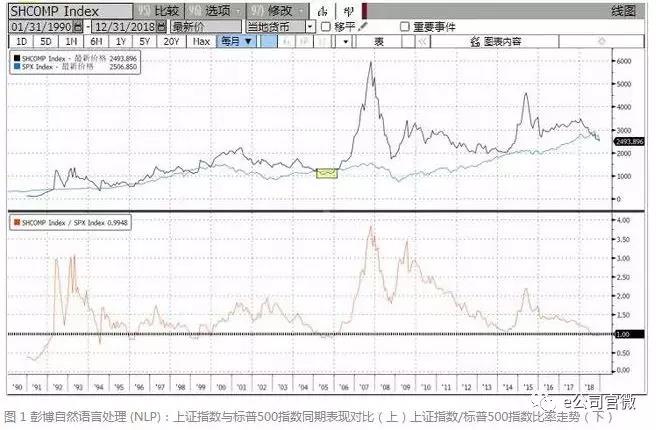Click the blue highlighted toolbar button beside 每月

click(269, 41)
